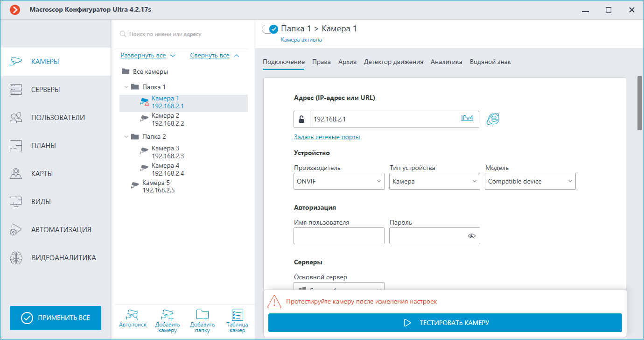Click the Задать сетевые порты link

click(x=327, y=137)
